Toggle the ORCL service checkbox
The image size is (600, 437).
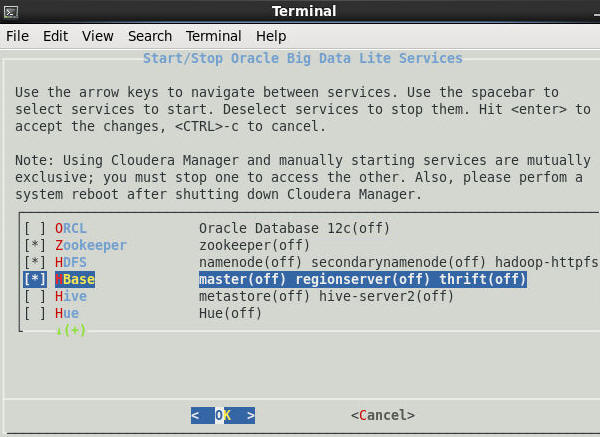tap(35, 228)
